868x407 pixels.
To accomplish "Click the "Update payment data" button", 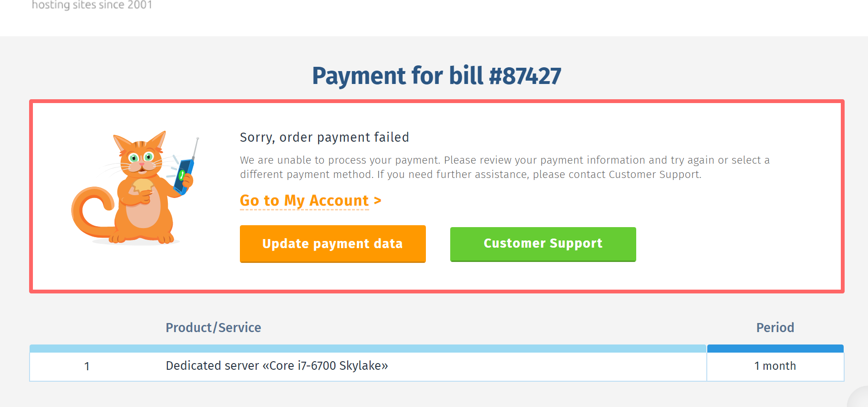I will 332,243.
